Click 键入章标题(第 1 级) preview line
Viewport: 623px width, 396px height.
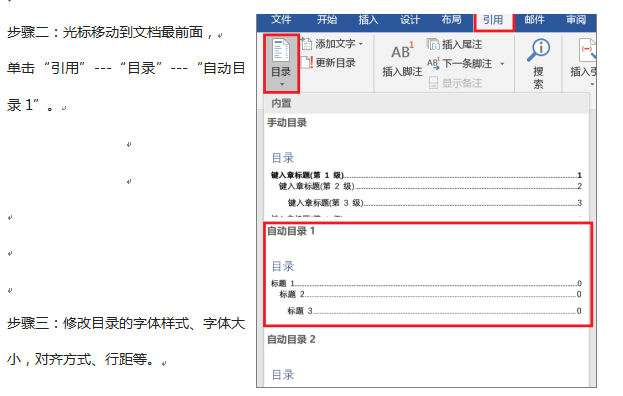(x=426, y=175)
